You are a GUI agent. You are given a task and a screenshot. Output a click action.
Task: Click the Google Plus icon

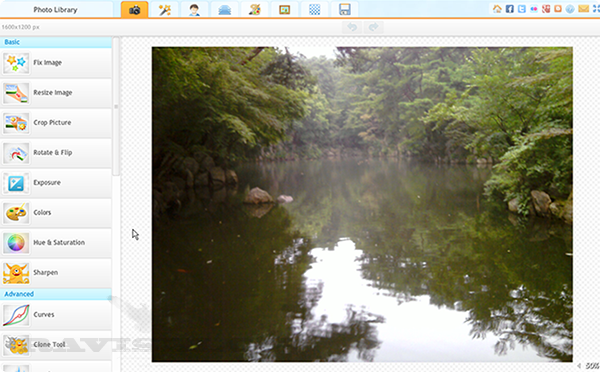[x=546, y=9]
